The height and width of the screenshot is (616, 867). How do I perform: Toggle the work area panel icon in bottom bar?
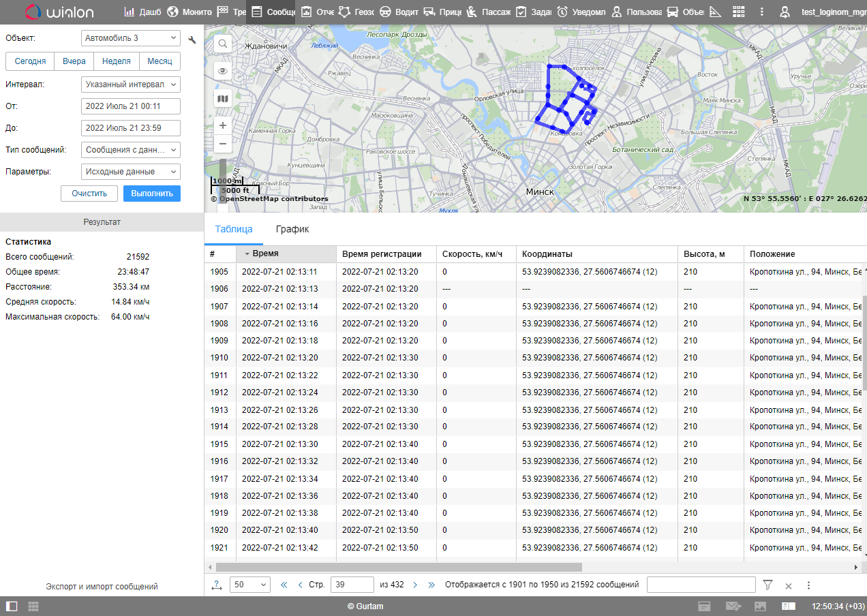click(12, 606)
